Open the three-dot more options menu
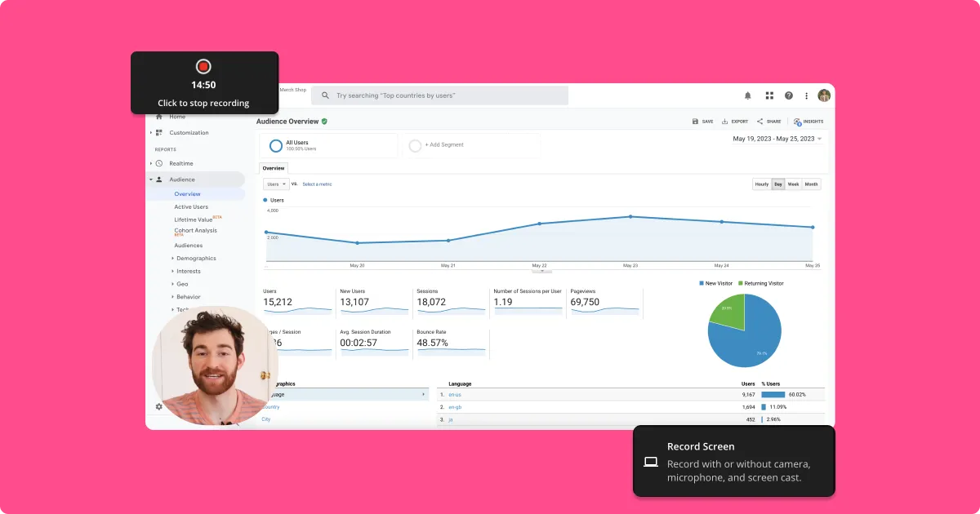Viewport: 980px width, 514px height. click(x=807, y=95)
